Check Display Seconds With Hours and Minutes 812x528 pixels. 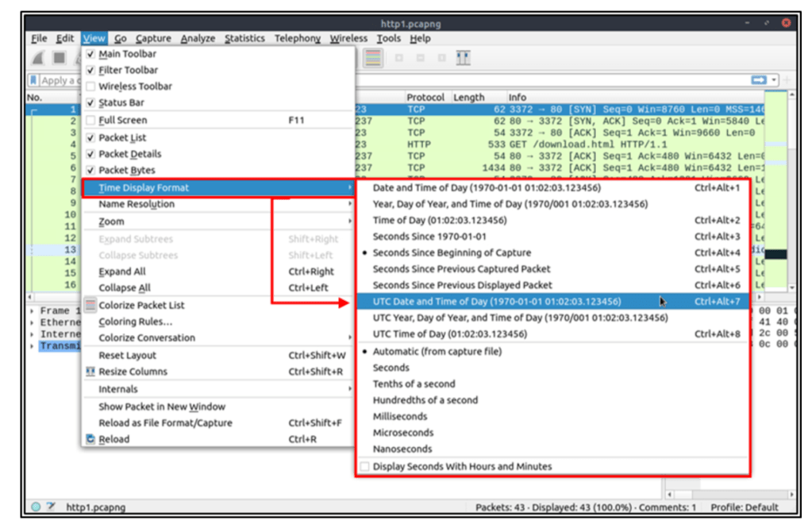[364, 467]
